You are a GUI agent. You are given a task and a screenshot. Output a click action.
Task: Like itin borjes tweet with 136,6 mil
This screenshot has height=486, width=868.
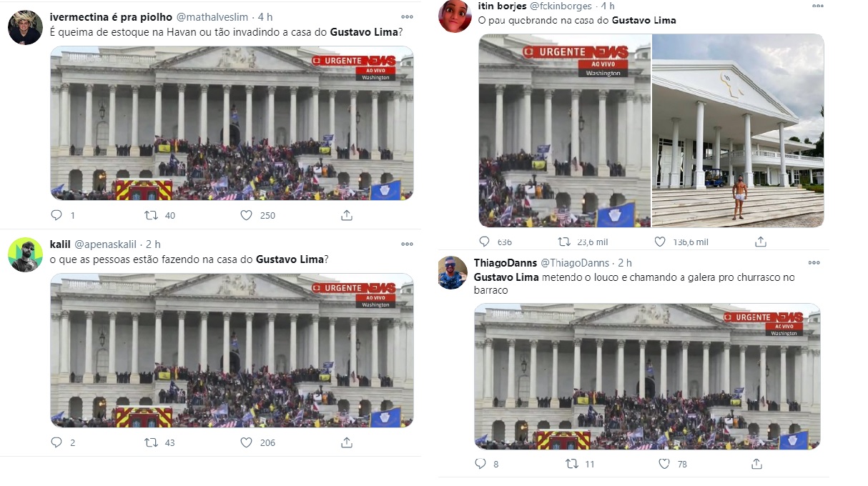[660, 242]
